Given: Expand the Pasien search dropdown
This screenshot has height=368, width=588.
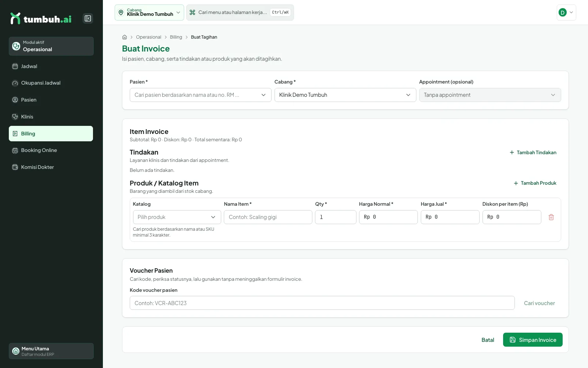Looking at the screenshot, I should click(200, 95).
